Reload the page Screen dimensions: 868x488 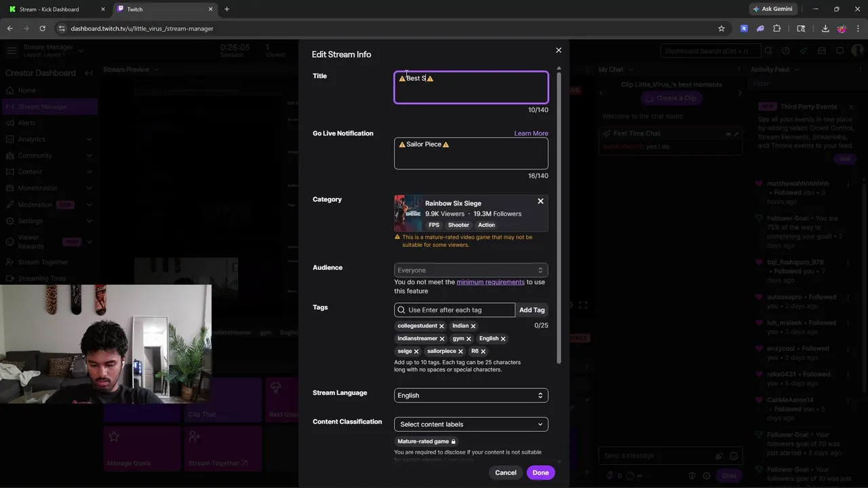tap(42, 28)
